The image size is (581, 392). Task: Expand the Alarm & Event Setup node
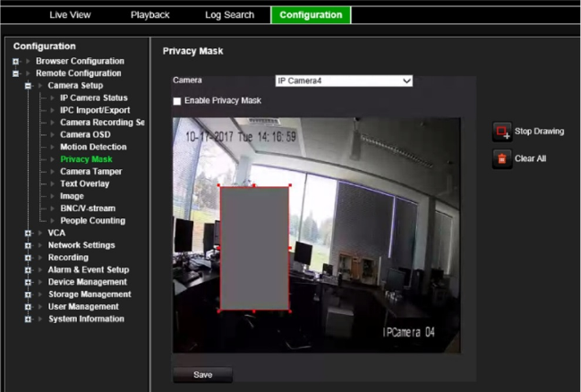(x=28, y=270)
